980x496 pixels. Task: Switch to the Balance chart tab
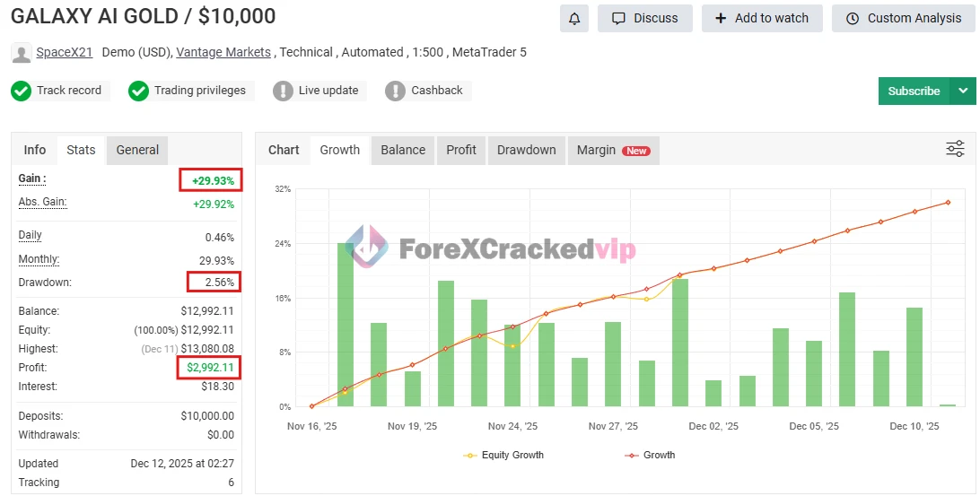(403, 150)
